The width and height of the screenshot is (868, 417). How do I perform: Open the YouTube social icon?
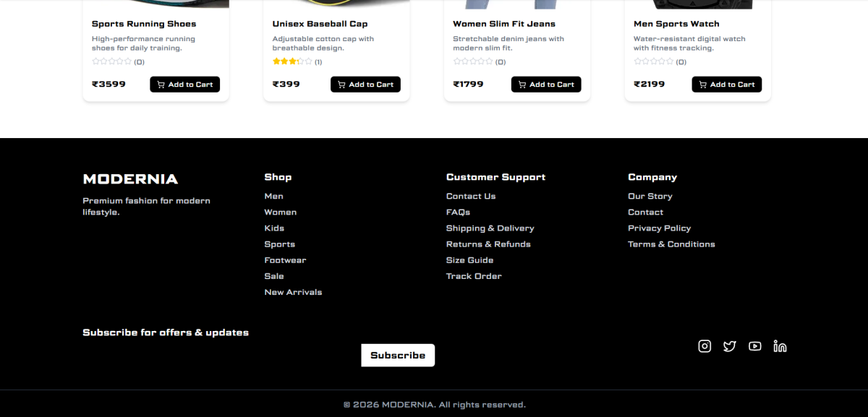(754, 346)
